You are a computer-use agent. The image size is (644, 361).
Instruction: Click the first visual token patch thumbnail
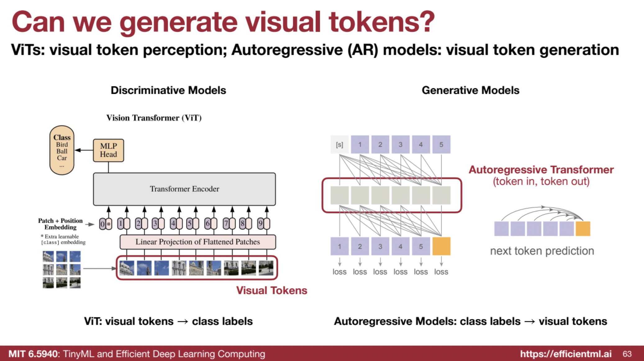click(x=127, y=268)
